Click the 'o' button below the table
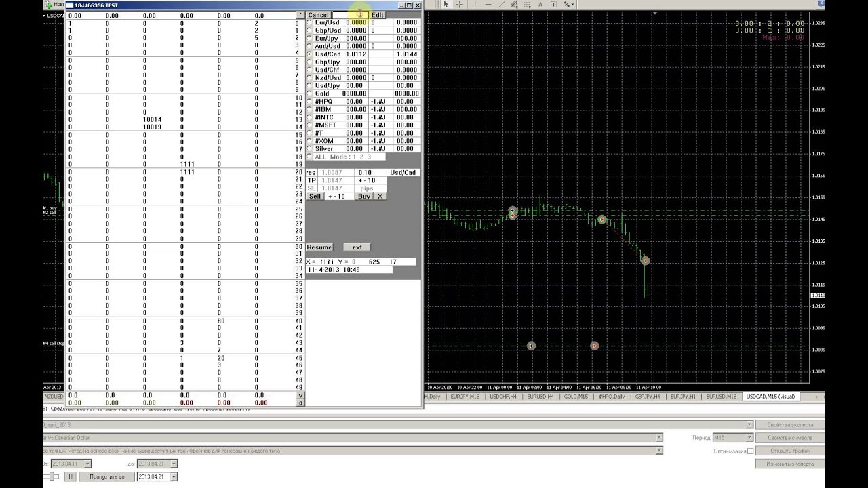The image size is (868, 488). click(x=300, y=403)
